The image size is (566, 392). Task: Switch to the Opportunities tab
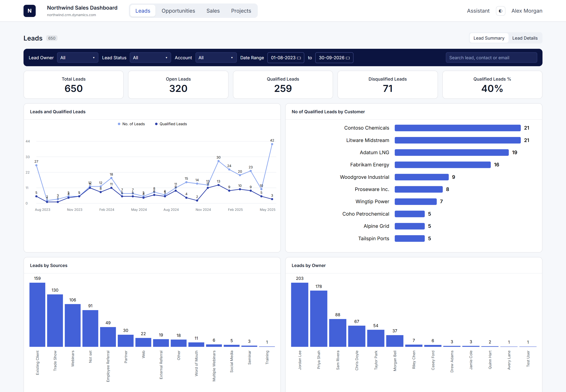(x=178, y=11)
